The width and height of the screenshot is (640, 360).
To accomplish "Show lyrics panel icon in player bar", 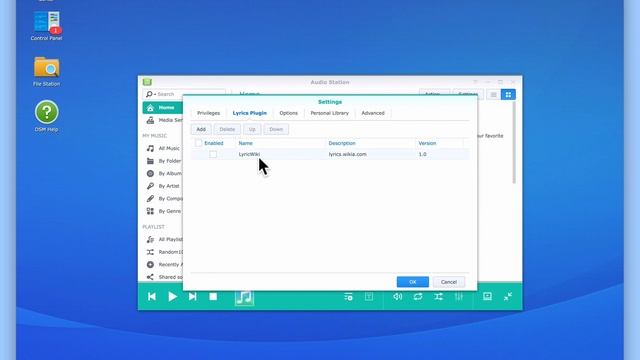I will point(369,297).
